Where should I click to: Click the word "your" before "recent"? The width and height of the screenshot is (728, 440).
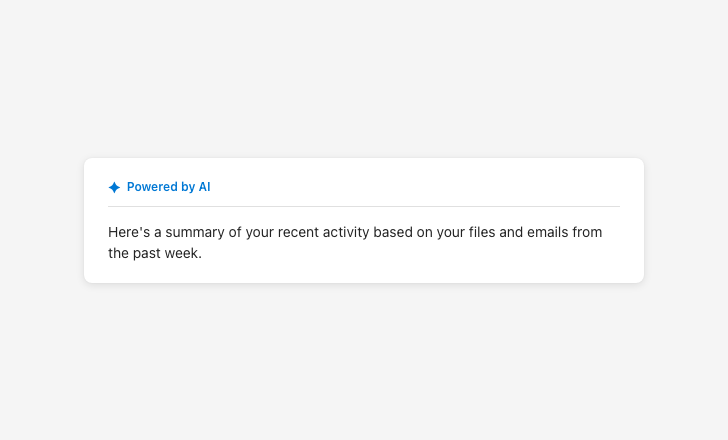(258, 233)
